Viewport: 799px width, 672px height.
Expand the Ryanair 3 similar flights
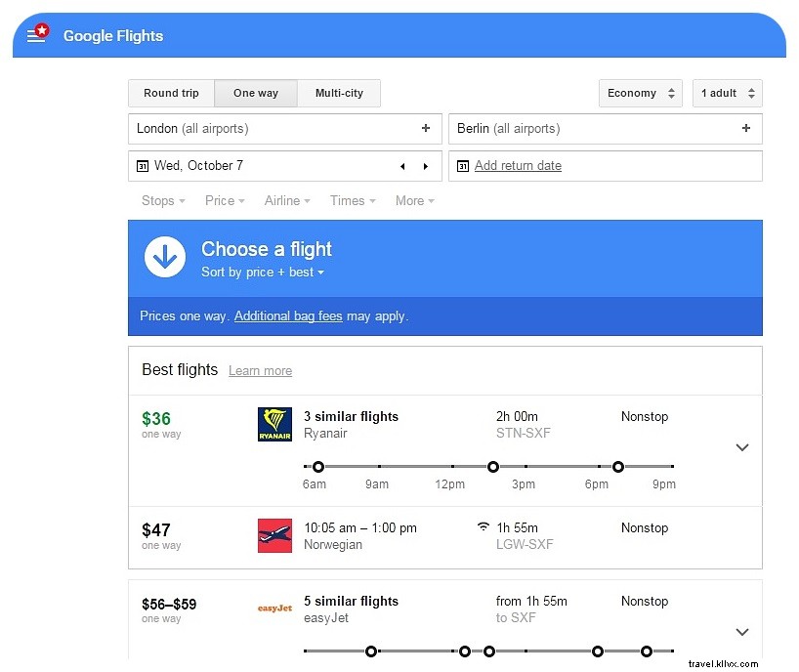742,447
